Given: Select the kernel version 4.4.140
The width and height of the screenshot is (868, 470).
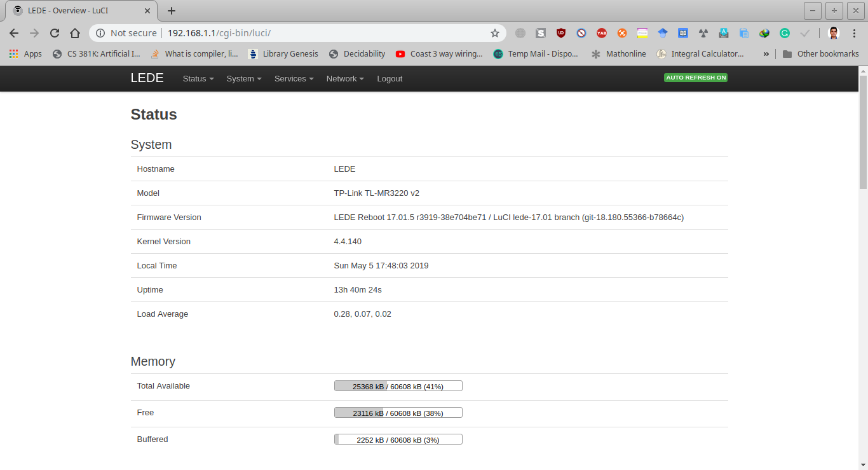Looking at the screenshot, I should [348, 242].
